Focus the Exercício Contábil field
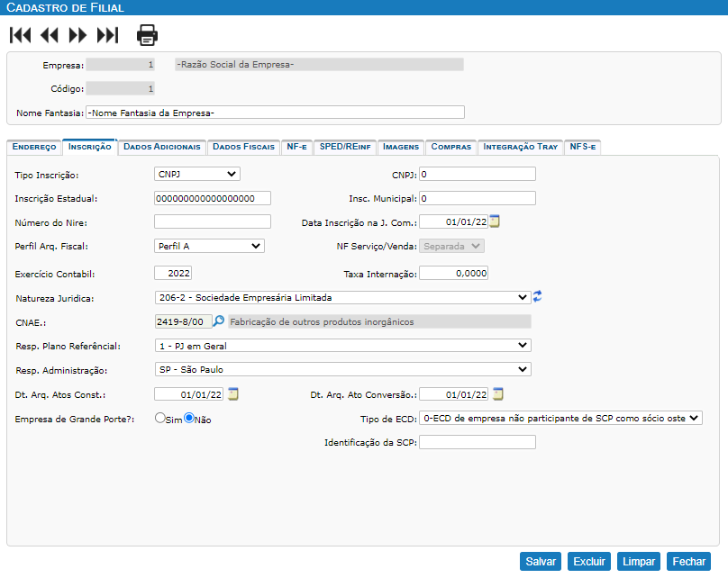The height and width of the screenshot is (578, 728). 173,273
